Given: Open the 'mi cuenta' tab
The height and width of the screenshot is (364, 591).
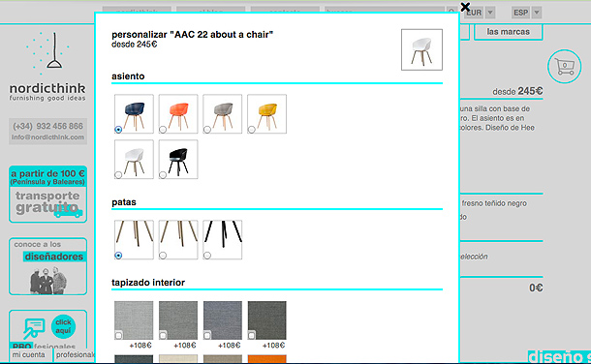Looking at the screenshot, I should [29, 355].
